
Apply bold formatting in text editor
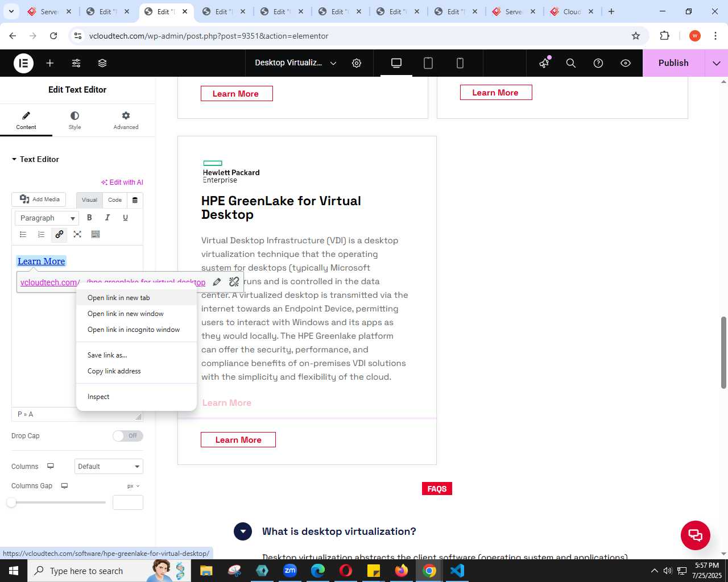89,218
